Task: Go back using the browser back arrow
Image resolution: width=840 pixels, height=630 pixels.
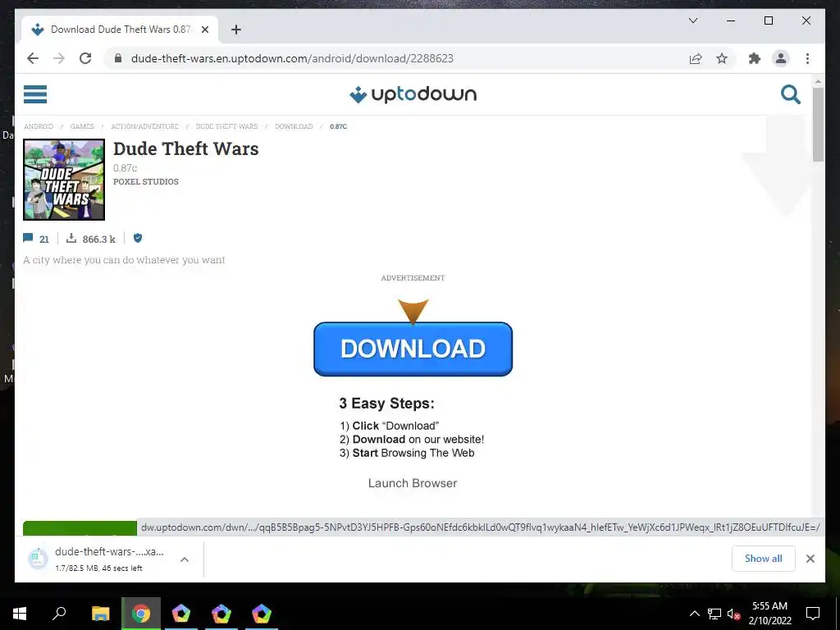Action: 33,58
